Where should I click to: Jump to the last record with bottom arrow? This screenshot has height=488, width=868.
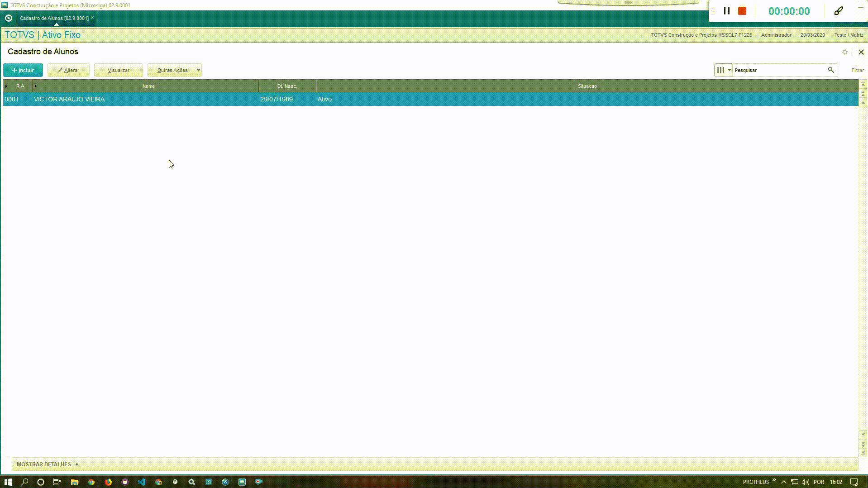[863, 453]
